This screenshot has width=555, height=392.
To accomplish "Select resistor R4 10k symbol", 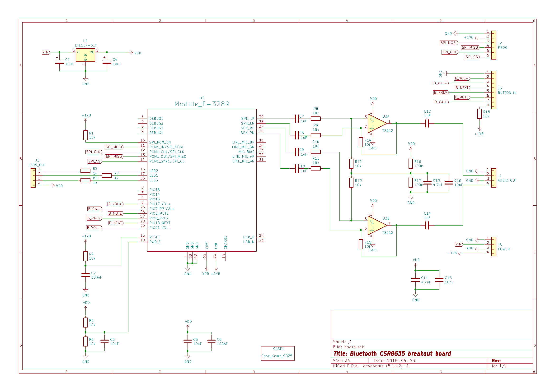I will pyautogui.click(x=85, y=256).
